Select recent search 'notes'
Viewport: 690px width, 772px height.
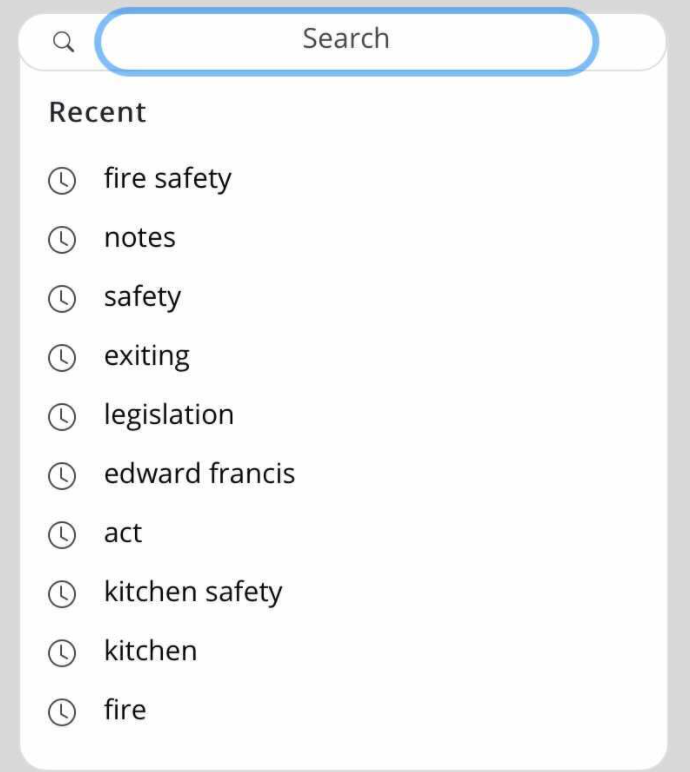(139, 239)
